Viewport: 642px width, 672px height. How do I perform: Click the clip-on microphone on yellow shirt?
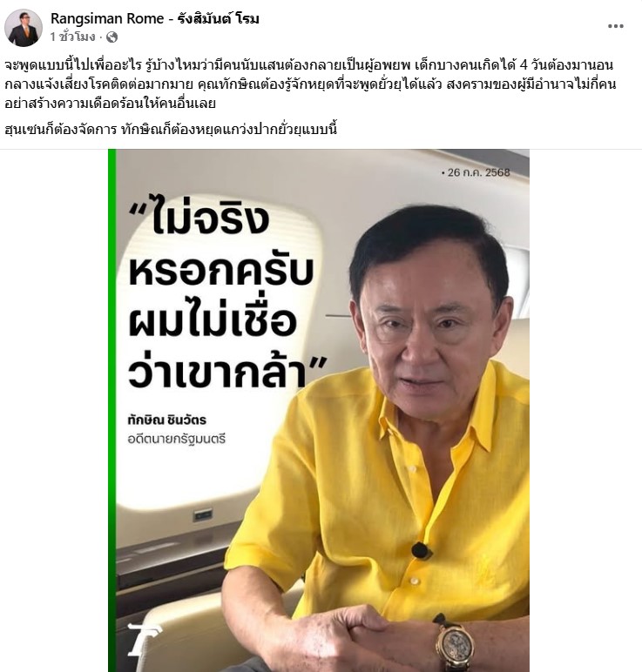(x=421, y=551)
